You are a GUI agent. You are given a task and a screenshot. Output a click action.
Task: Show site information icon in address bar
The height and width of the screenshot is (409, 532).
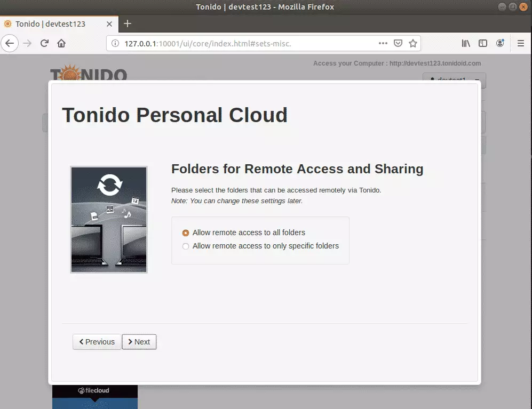pyautogui.click(x=115, y=43)
